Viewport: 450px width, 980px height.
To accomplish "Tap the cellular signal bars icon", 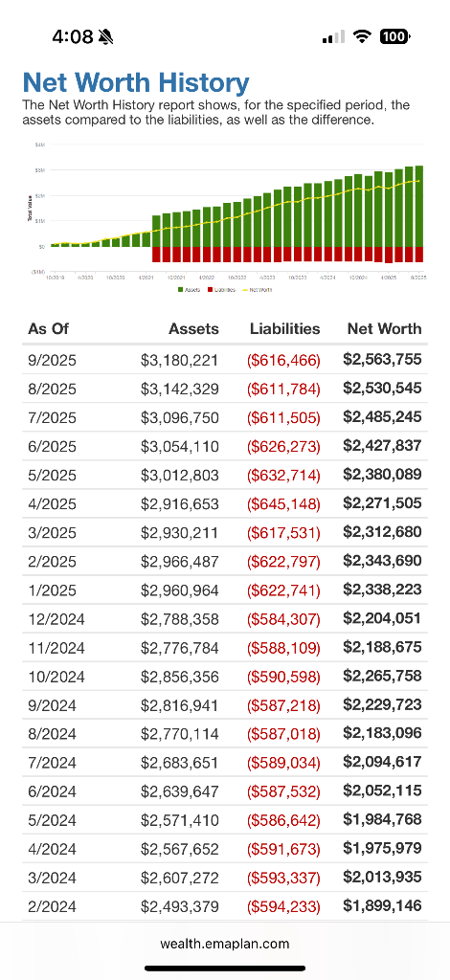I will coord(334,37).
